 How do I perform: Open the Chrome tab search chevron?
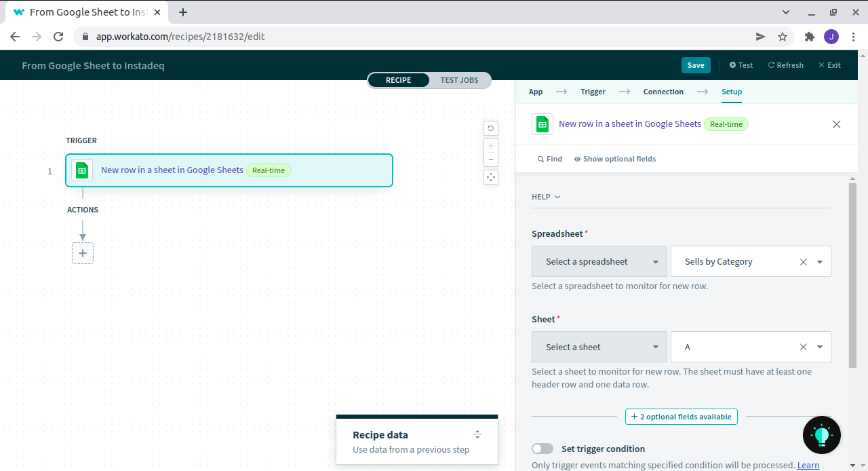[x=786, y=12]
